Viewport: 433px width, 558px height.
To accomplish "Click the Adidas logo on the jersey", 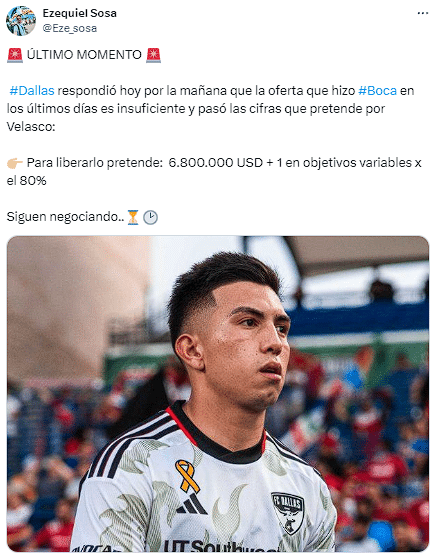I will [x=192, y=504].
